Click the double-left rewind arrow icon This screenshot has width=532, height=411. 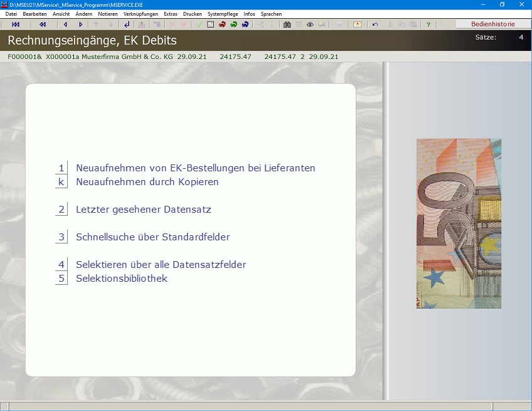pyautogui.click(x=43, y=24)
